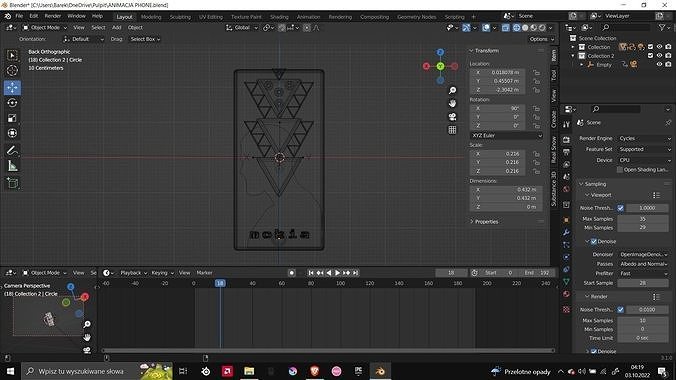Screen dimensions: 676x380
Task: Select the Measure tool
Action: [12, 166]
